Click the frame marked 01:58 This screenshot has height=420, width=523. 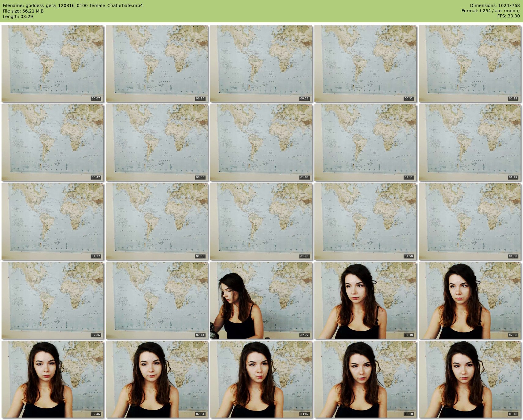[470, 221]
